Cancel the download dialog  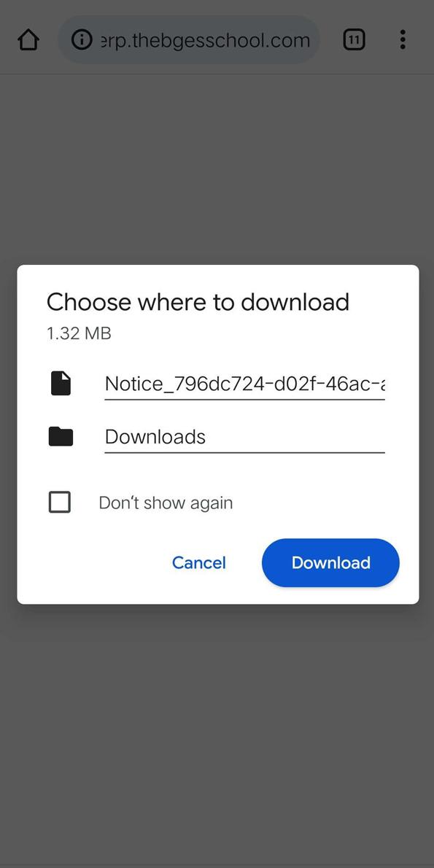[x=198, y=562]
